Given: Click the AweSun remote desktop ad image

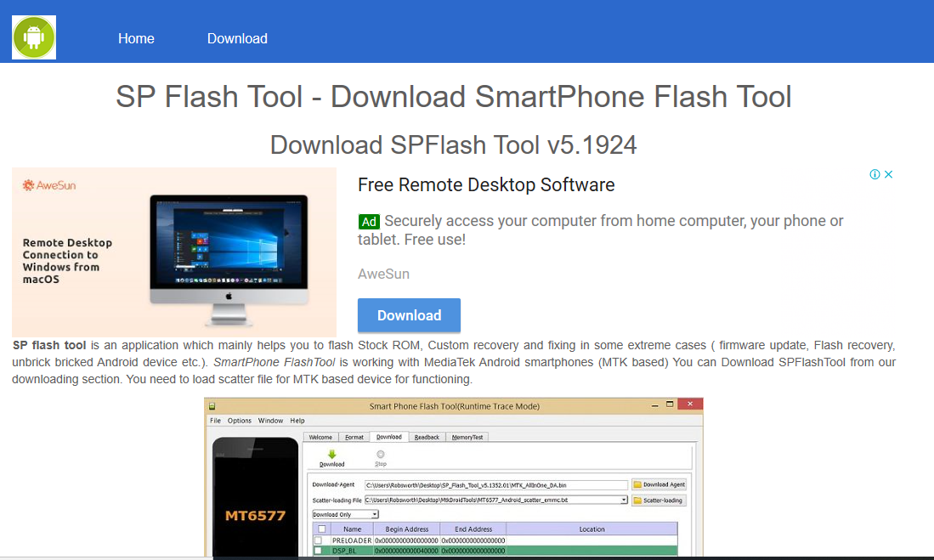Looking at the screenshot, I should coord(174,252).
